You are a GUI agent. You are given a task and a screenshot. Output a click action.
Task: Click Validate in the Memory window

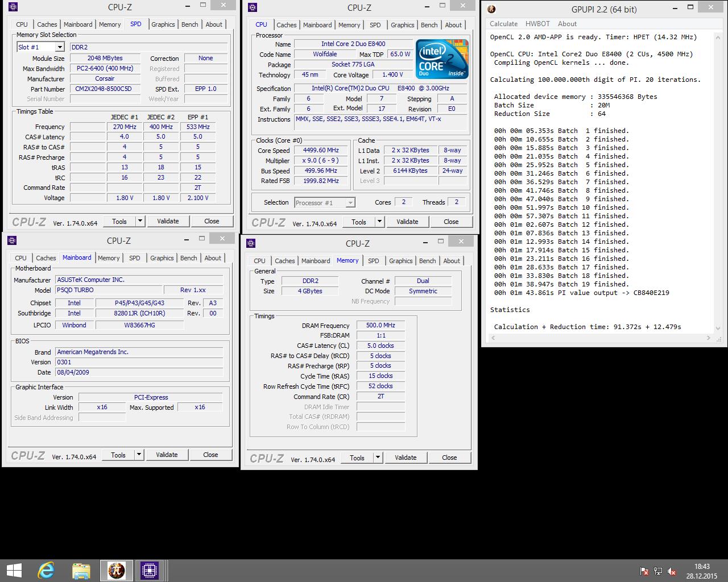pos(406,458)
